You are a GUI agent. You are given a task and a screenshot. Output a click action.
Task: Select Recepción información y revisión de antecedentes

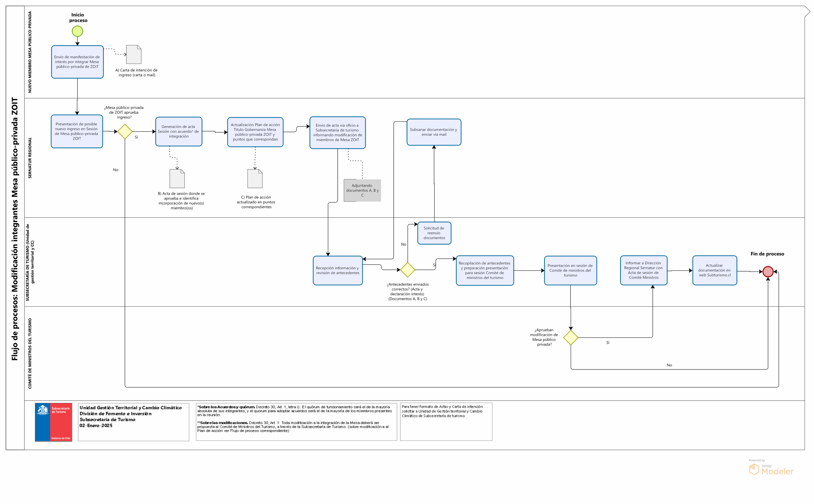coord(338,270)
